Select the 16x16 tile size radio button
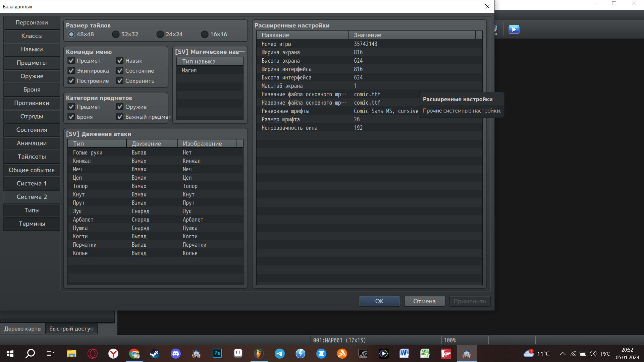Image resolution: width=644 pixels, height=362 pixels. coord(205,35)
